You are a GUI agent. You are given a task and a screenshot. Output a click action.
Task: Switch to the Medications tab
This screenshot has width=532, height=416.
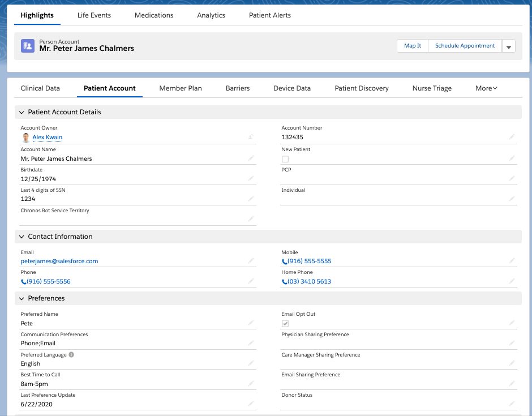(154, 15)
